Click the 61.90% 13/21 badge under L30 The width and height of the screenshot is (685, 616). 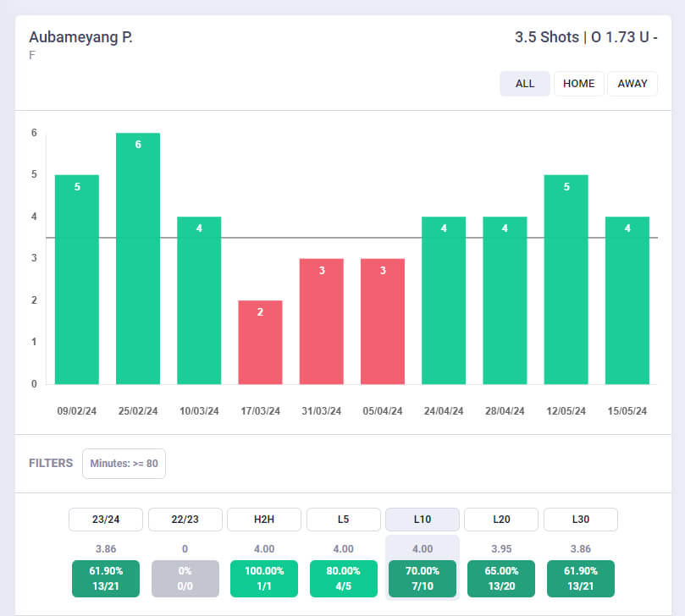[581, 579]
